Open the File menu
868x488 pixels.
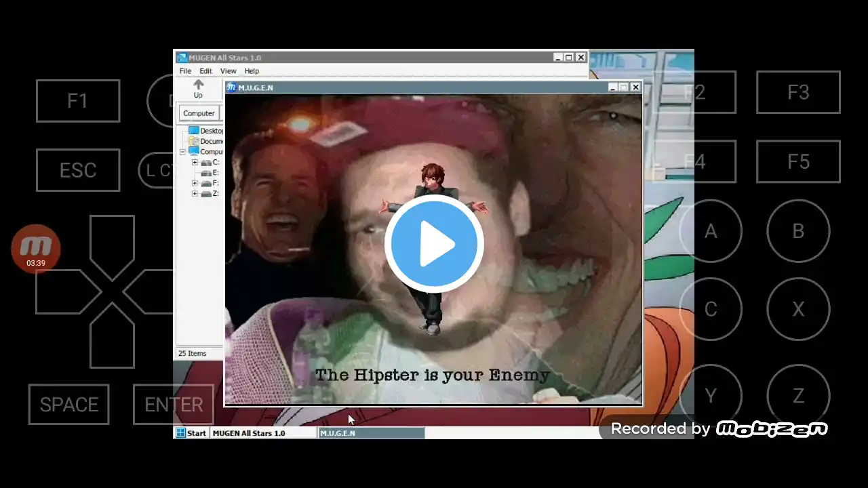pyautogui.click(x=185, y=71)
